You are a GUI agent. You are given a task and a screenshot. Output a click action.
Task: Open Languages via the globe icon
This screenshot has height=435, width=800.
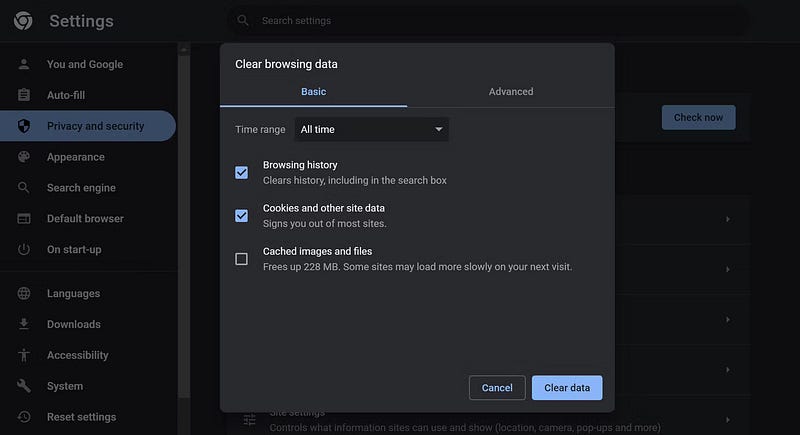(x=23, y=293)
